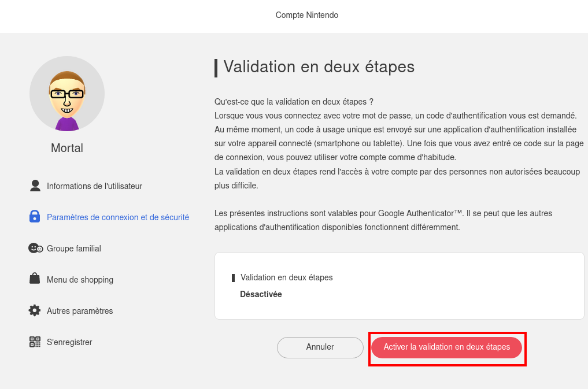This screenshot has height=389, width=588.
Task: Click the gear icon for Autres paramètres
Action: (35, 310)
